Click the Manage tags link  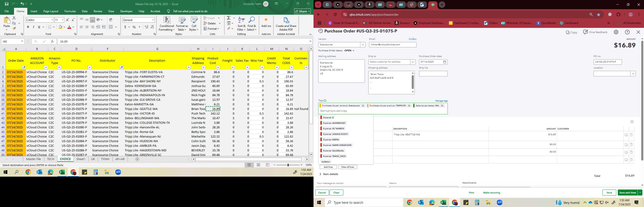[442, 101]
